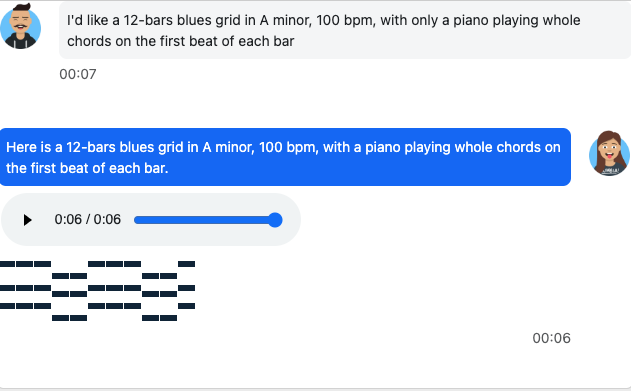The image size is (631, 391).
Task: Click the gray audio player background
Action: (151, 220)
